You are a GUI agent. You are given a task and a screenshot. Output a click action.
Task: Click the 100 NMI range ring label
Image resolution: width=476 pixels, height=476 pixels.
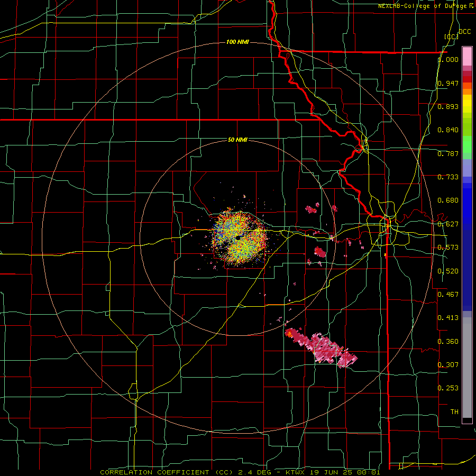click(x=237, y=42)
